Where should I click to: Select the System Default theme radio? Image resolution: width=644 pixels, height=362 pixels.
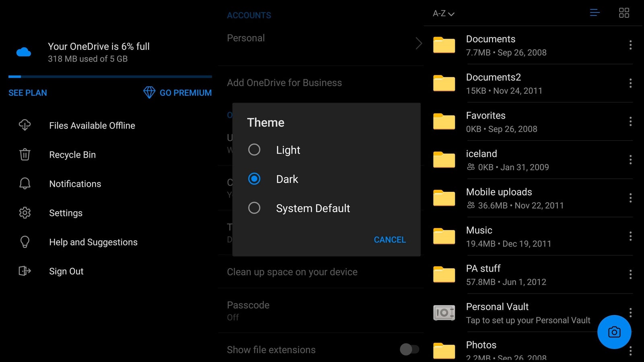[x=254, y=208]
